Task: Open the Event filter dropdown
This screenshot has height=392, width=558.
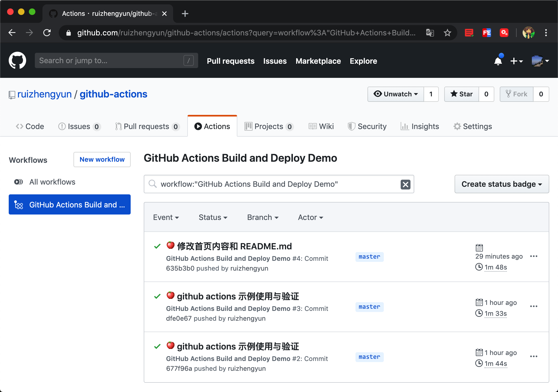Action: point(166,217)
